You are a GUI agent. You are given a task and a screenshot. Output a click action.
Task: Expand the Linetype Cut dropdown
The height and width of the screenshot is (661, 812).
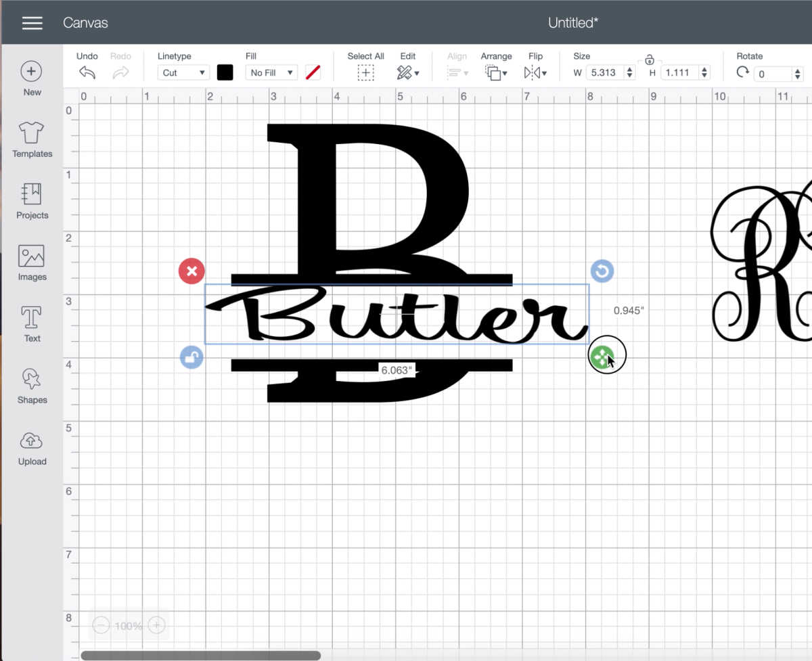coord(183,73)
